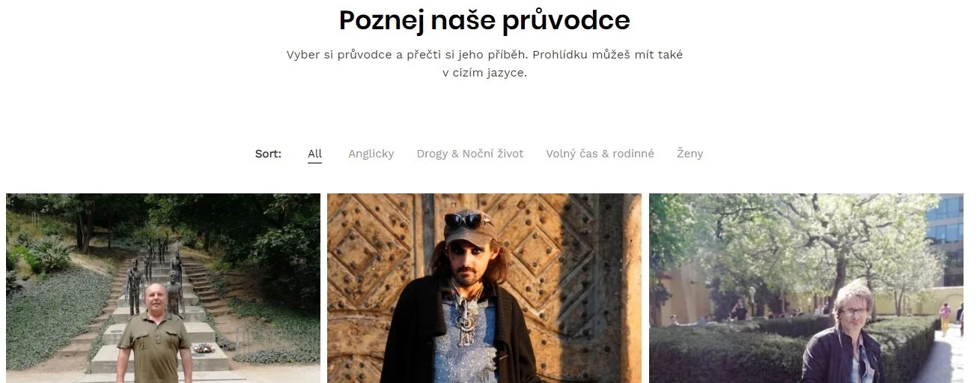Click the Poznej naše průvodce heading
The height and width of the screenshot is (383, 980).
coord(484,21)
